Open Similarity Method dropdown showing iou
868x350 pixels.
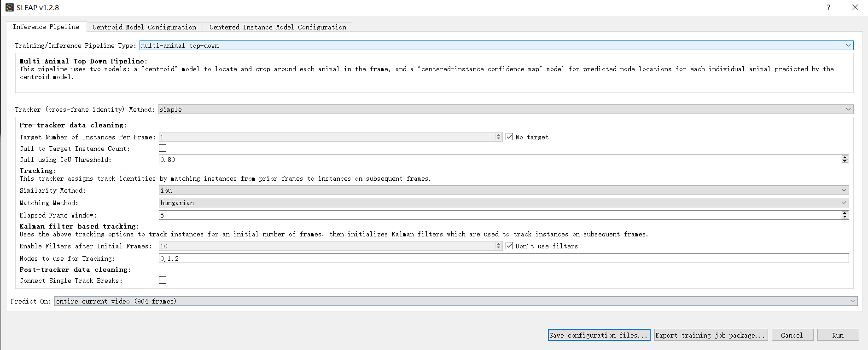point(504,190)
